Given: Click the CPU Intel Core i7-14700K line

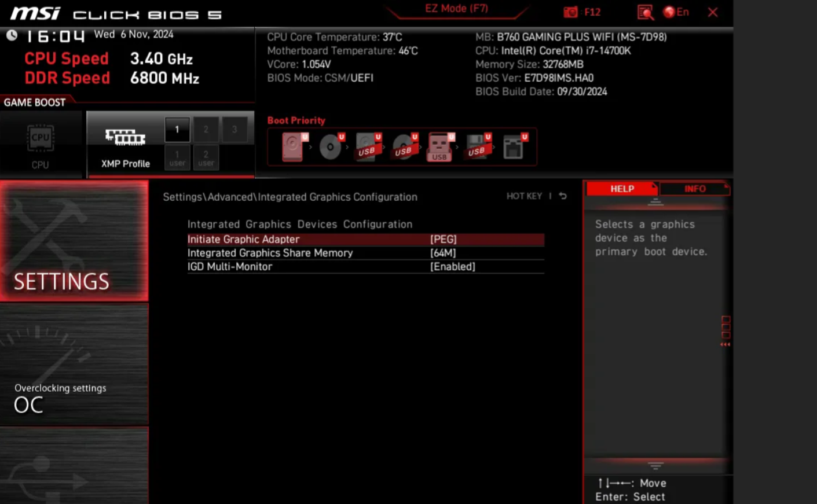Looking at the screenshot, I should coord(553,51).
